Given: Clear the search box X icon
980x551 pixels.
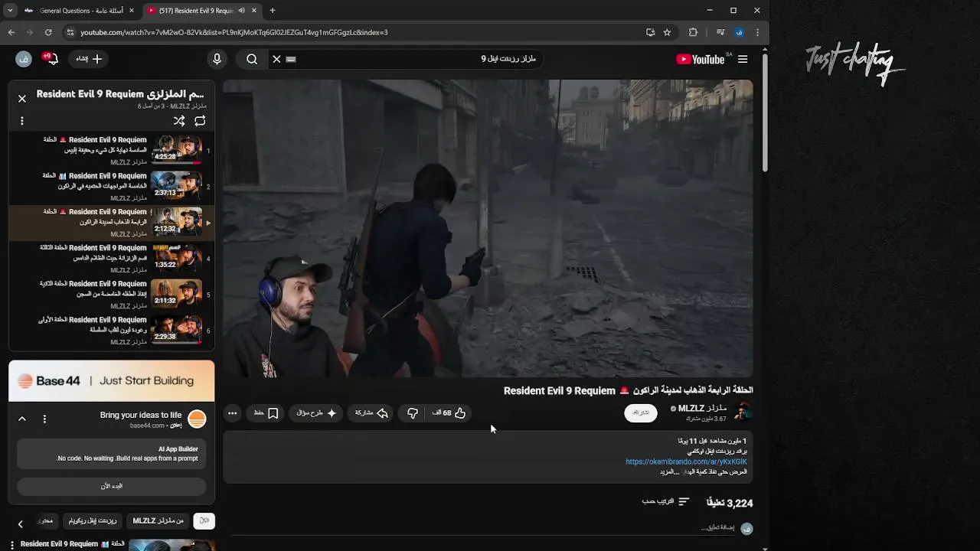Looking at the screenshot, I should [277, 59].
